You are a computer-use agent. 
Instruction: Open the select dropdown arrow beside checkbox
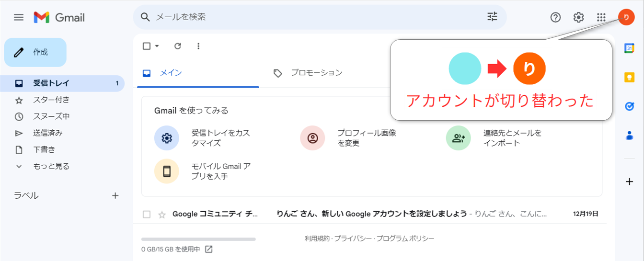click(x=157, y=46)
